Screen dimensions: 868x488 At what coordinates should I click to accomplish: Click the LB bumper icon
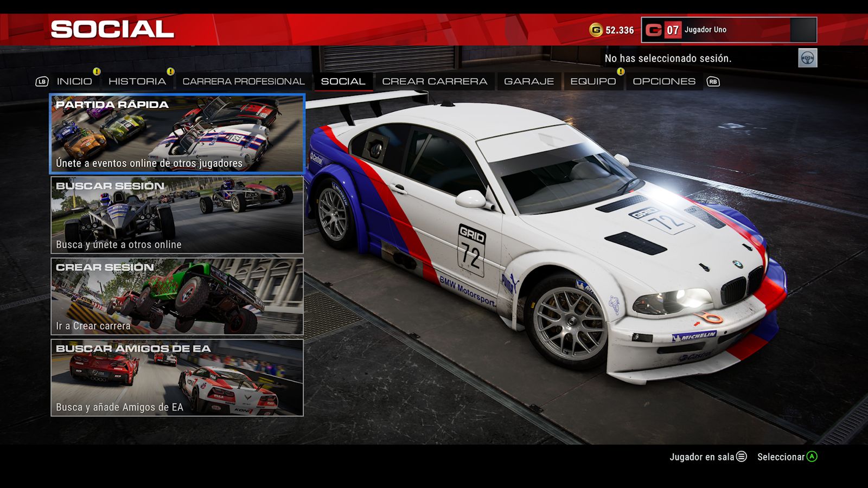pyautogui.click(x=42, y=81)
